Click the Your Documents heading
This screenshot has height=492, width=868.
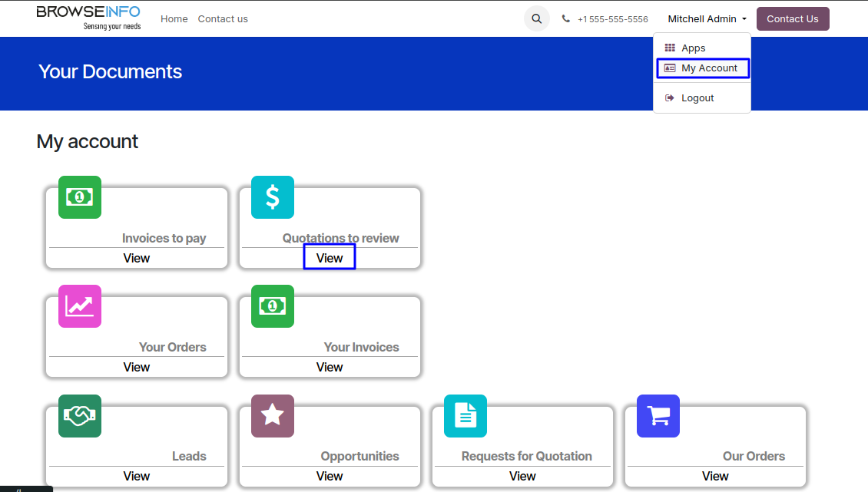coord(110,72)
